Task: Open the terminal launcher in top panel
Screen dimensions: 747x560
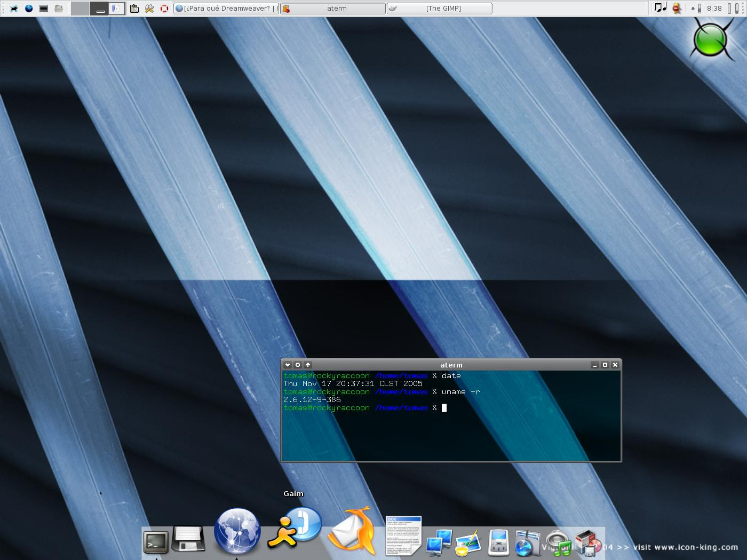Action: (44, 9)
